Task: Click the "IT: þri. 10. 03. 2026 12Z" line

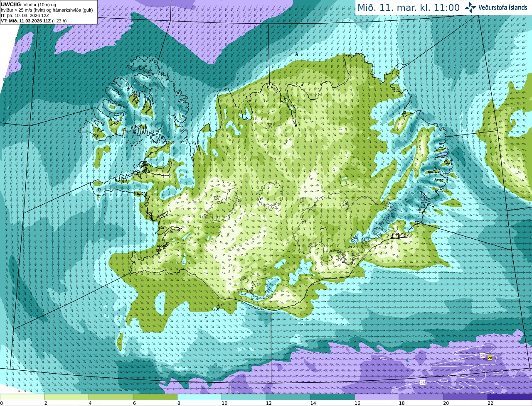Action: tap(25, 15)
